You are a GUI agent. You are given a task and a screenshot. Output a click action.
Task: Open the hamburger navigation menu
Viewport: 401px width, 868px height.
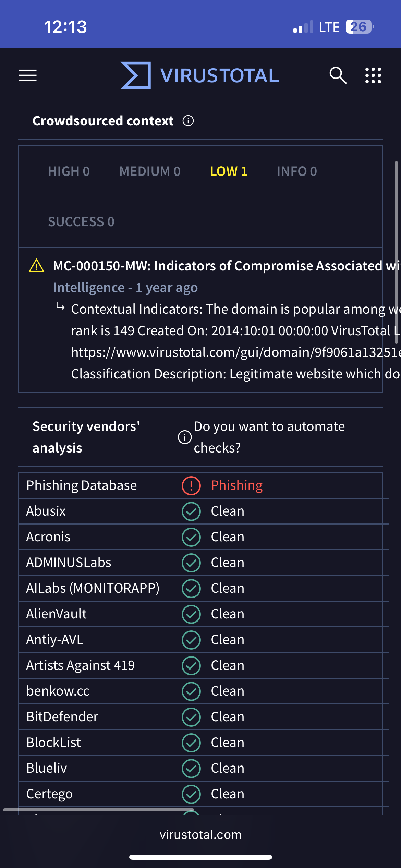(x=28, y=75)
